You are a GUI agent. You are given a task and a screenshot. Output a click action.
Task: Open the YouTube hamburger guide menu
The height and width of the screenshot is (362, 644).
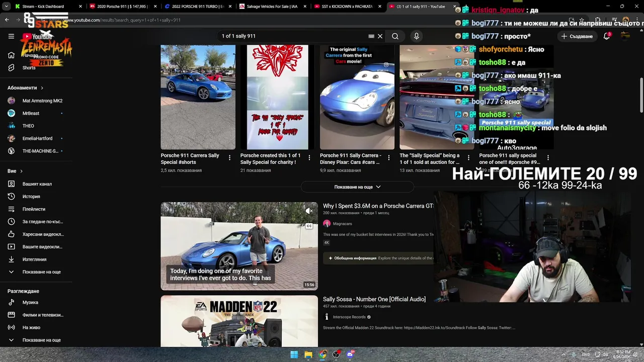[x=11, y=36]
